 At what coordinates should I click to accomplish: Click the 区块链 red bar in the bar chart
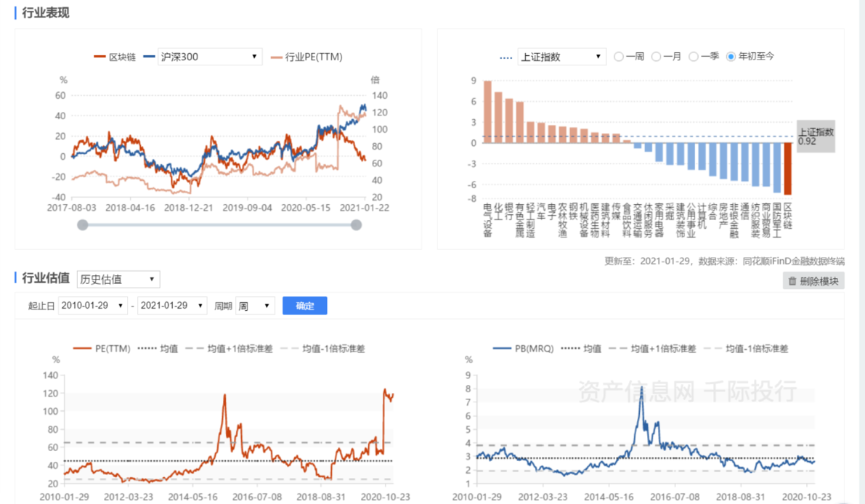pos(787,168)
